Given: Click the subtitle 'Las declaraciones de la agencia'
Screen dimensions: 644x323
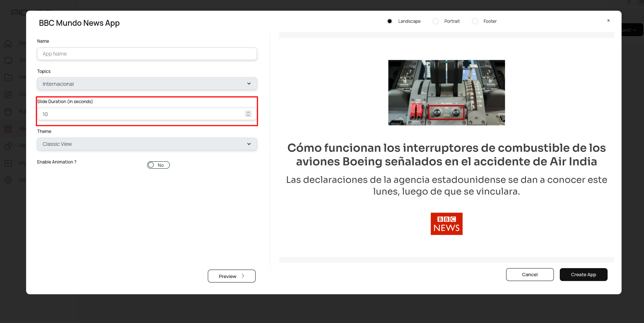Looking at the screenshot, I should pyautogui.click(x=446, y=186).
